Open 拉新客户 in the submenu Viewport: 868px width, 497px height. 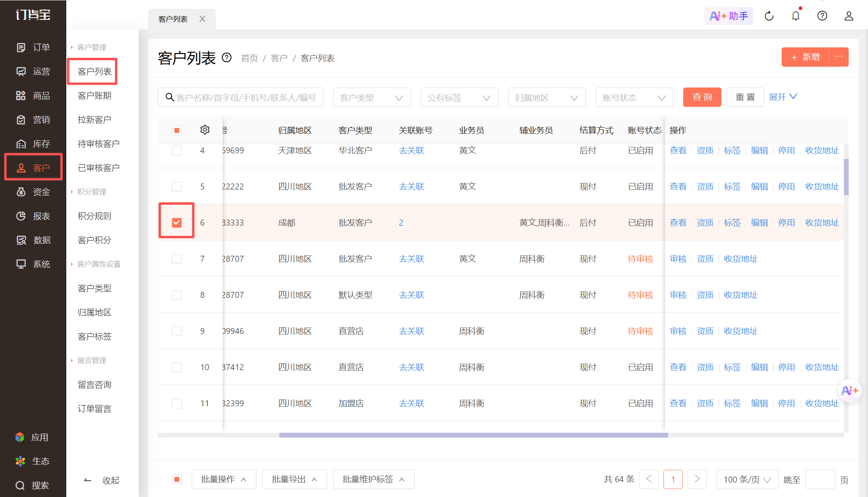(94, 120)
